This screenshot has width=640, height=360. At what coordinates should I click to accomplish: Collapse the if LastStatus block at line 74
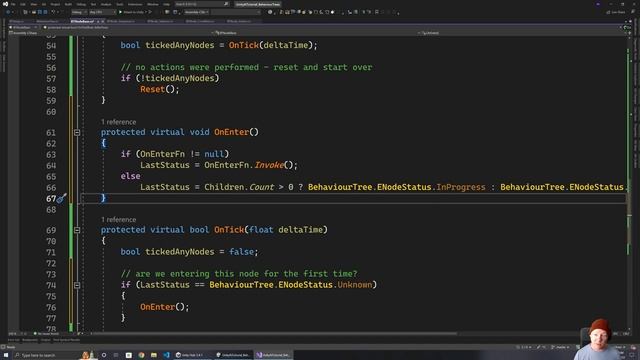(77, 285)
